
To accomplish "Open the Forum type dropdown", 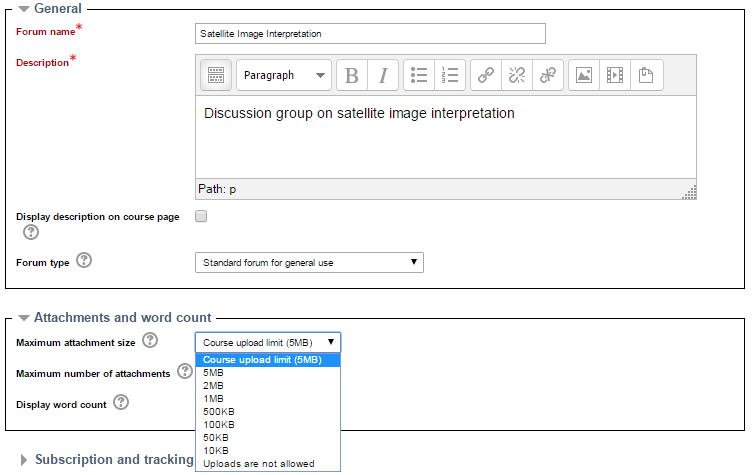I will pos(309,263).
